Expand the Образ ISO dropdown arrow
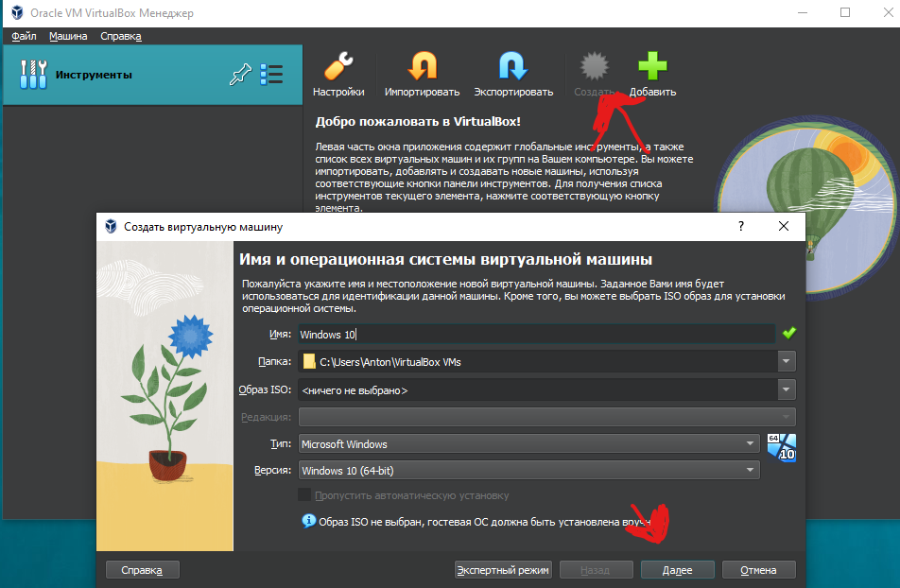This screenshot has height=588, width=900. click(x=787, y=389)
